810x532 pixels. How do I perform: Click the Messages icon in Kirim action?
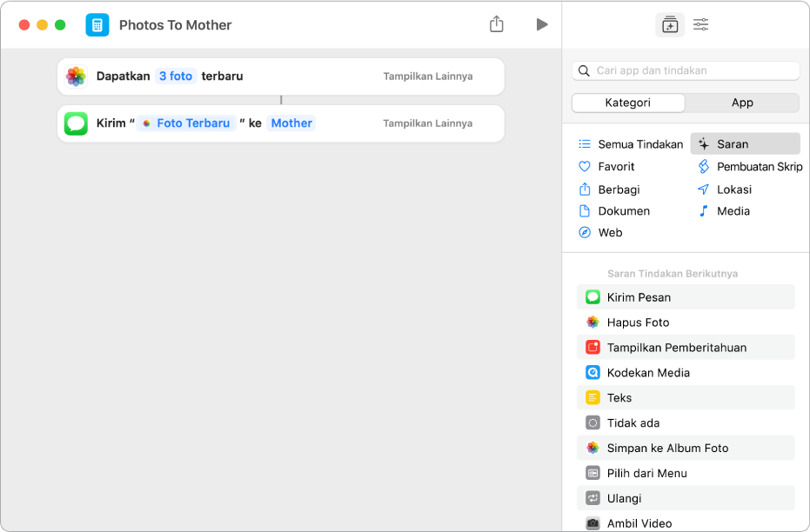[77, 123]
